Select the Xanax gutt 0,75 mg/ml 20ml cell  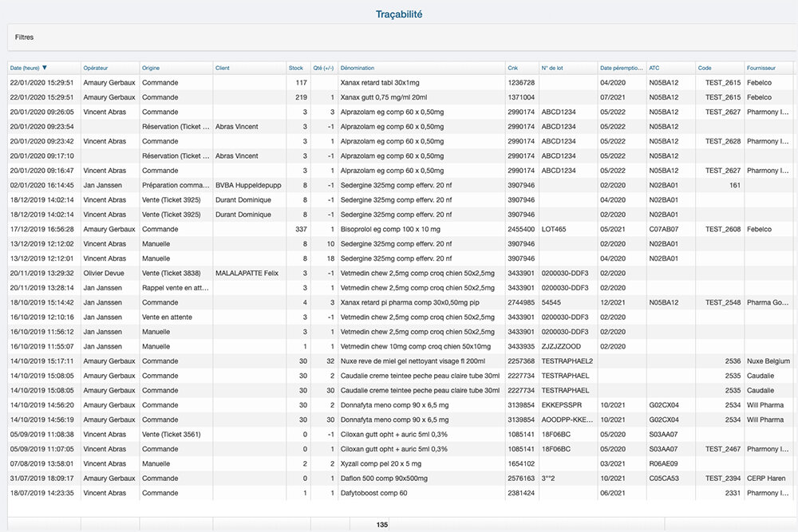(x=384, y=97)
